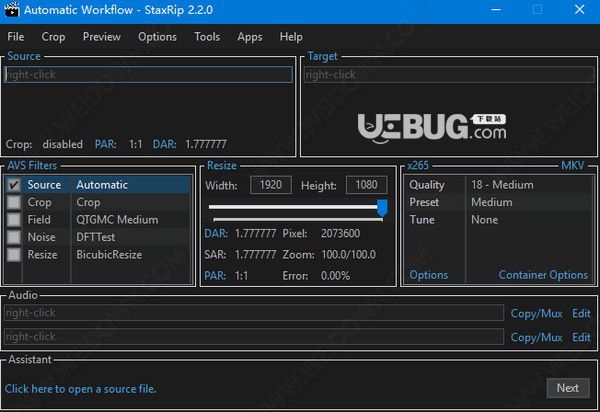Click the source DAR link
Screen dimensions: 600x412
(x=165, y=144)
